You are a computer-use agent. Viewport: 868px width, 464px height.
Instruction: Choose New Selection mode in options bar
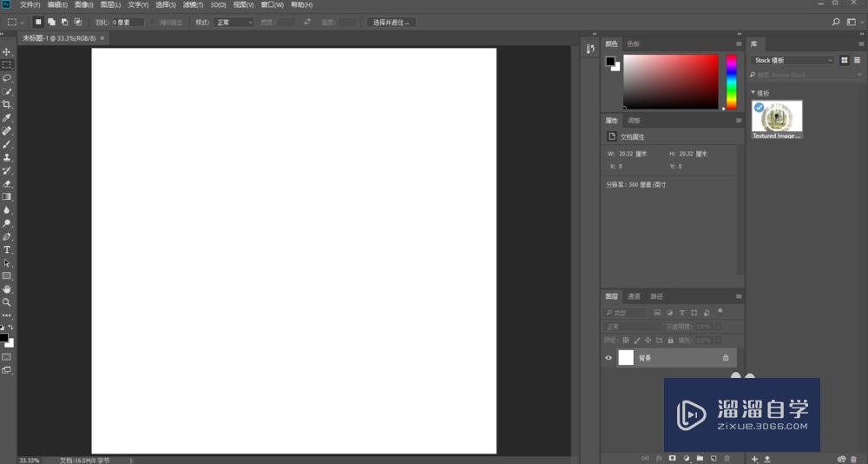pyautogui.click(x=38, y=23)
